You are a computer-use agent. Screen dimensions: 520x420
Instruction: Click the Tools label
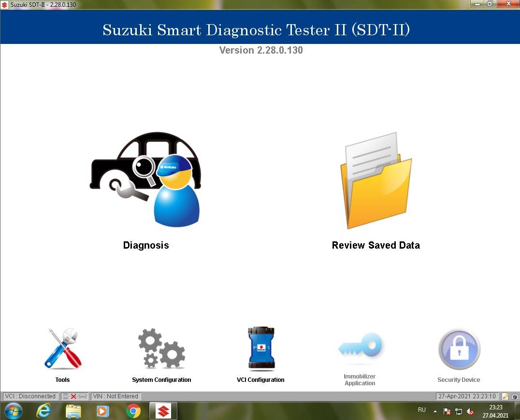(x=63, y=379)
